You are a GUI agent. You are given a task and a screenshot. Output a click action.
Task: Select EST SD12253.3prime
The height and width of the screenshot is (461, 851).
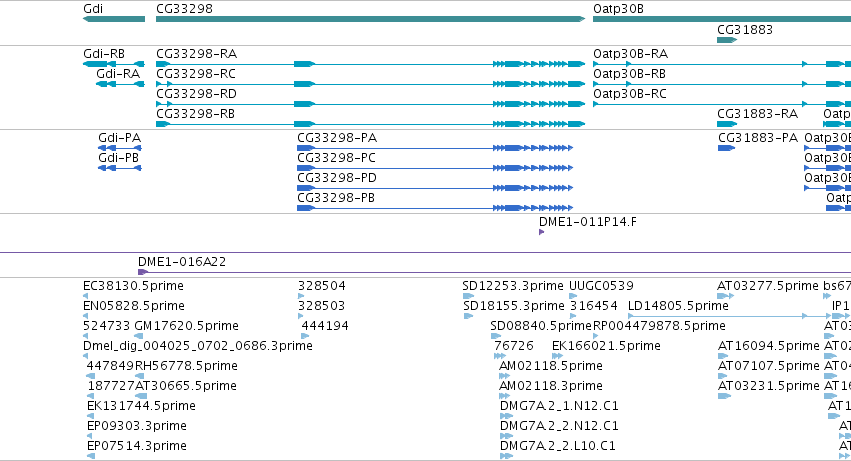513,286
